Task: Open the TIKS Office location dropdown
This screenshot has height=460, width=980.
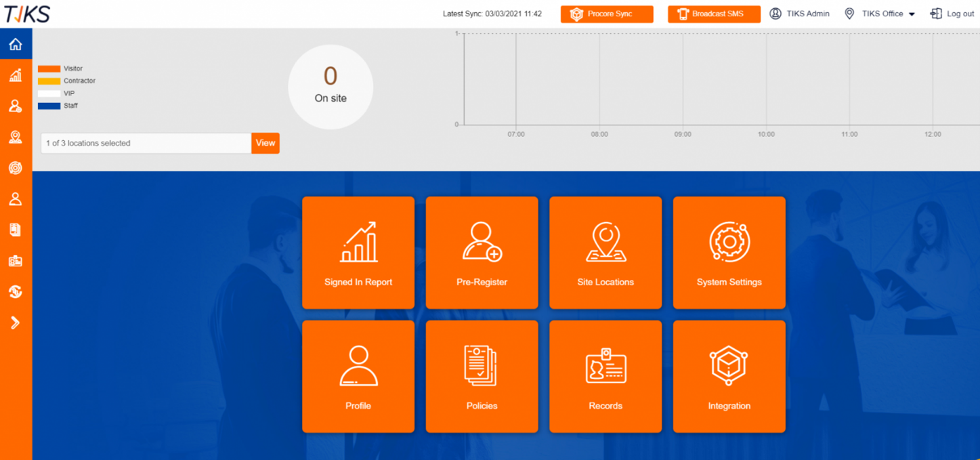Action: (879, 13)
